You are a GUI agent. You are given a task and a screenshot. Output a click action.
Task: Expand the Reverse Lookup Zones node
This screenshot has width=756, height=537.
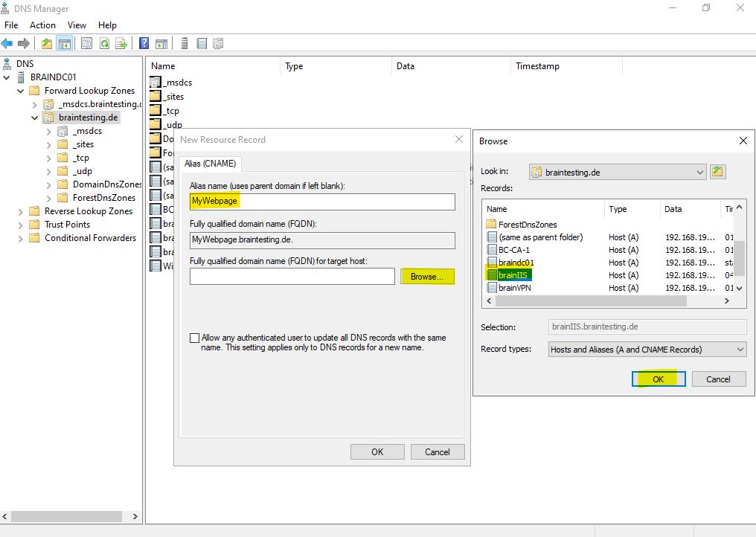(20, 212)
